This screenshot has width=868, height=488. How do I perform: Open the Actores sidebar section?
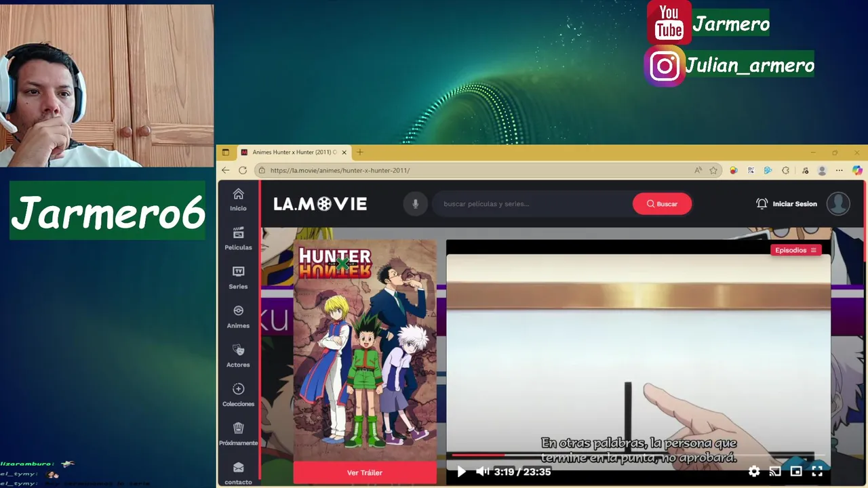click(238, 356)
